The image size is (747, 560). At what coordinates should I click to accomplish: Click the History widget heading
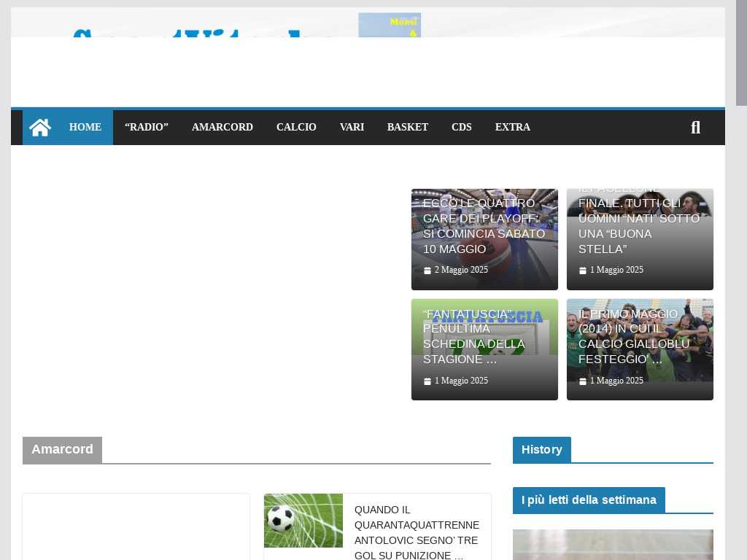(542, 449)
